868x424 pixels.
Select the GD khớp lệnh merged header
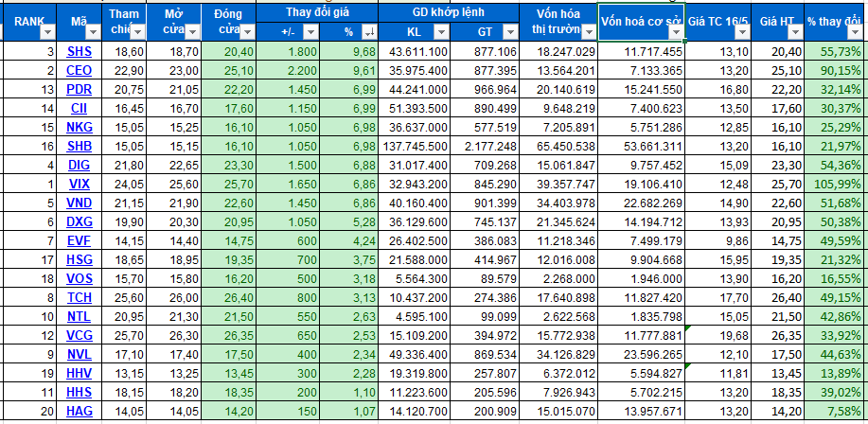point(449,12)
